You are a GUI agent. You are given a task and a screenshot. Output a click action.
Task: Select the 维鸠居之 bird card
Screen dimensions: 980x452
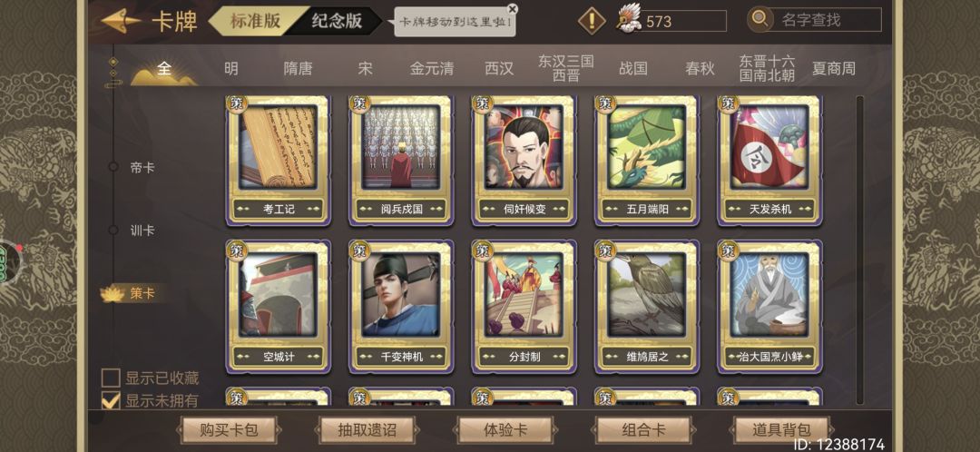tap(646, 307)
